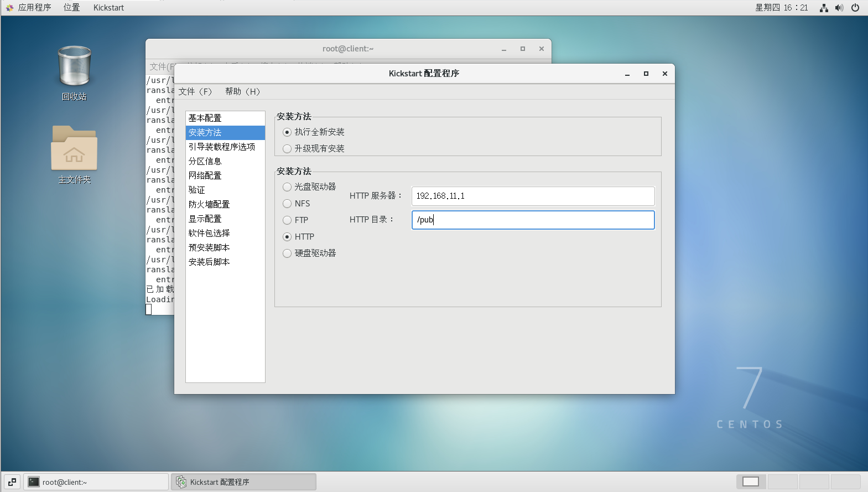The width and height of the screenshot is (868, 492).
Task: Open the 帮助 (H) menu in Kickstart
Action: pyautogui.click(x=242, y=91)
